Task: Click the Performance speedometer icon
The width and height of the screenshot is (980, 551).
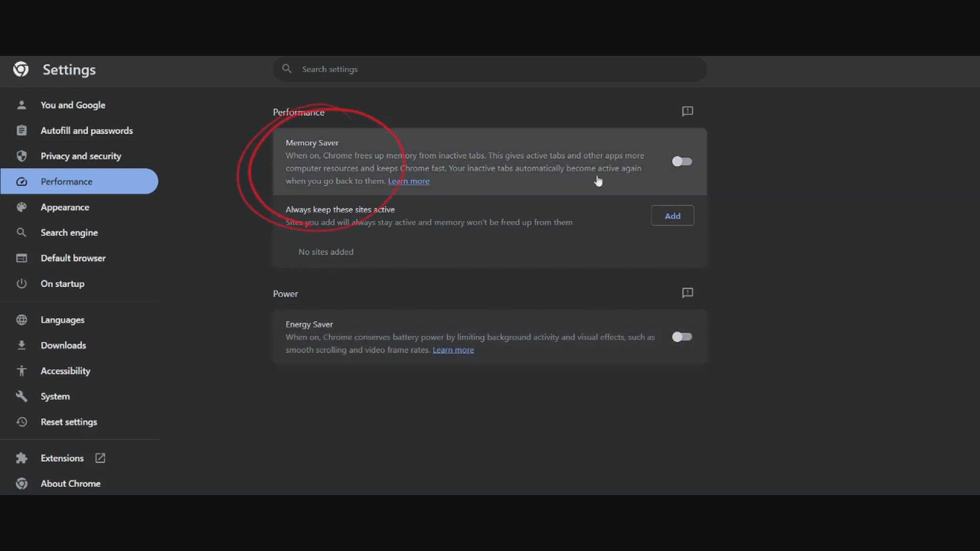Action: point(21,182)
